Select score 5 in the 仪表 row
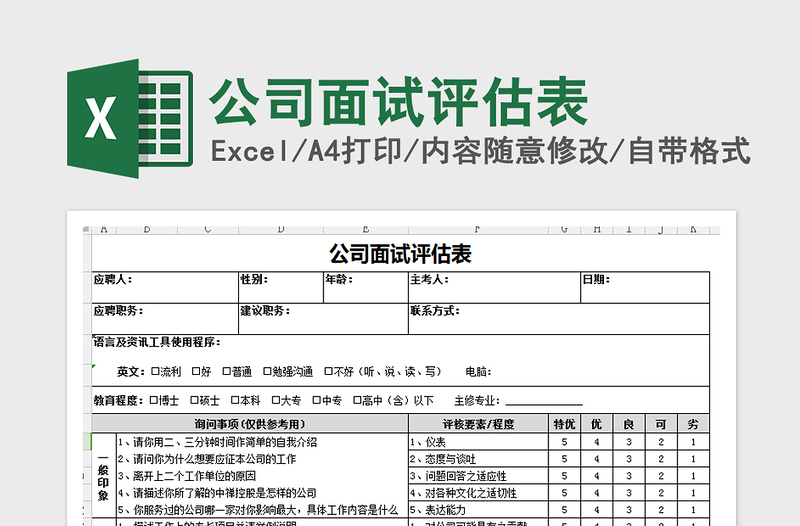This screenshot has width=800, height=526. (x=564, y=442)
